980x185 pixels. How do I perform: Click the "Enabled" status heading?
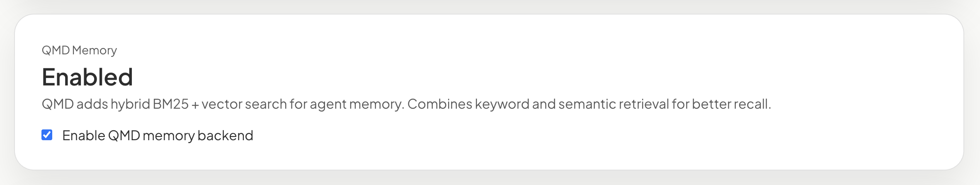(87, 77)
